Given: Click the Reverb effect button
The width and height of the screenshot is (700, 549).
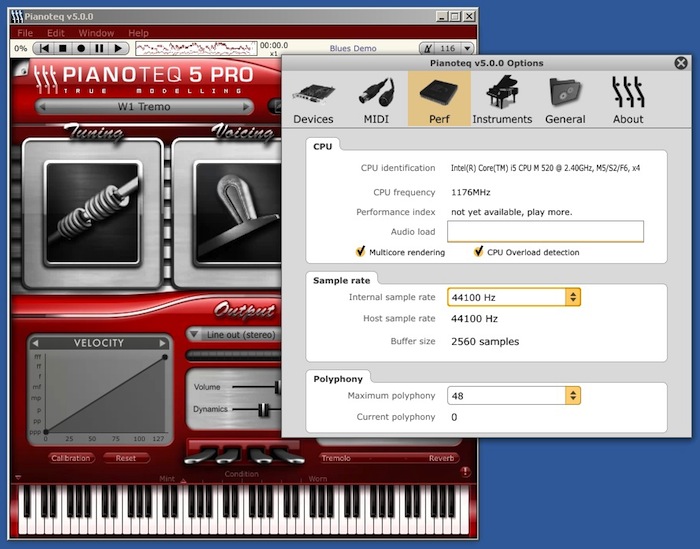Looking at the screenshot, I should point(441,458).
